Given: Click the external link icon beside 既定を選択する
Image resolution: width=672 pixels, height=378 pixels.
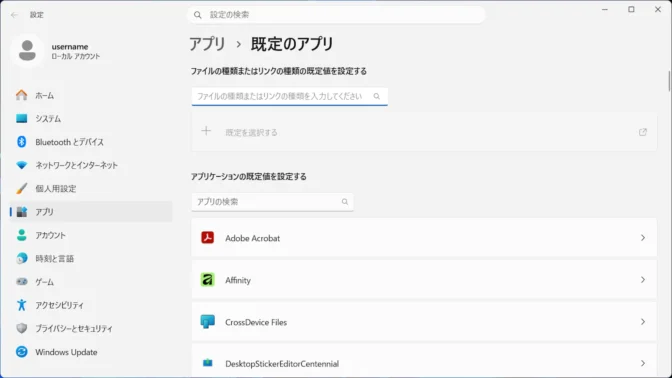Looking at the screenshot, I should click(x=643, y=132).
